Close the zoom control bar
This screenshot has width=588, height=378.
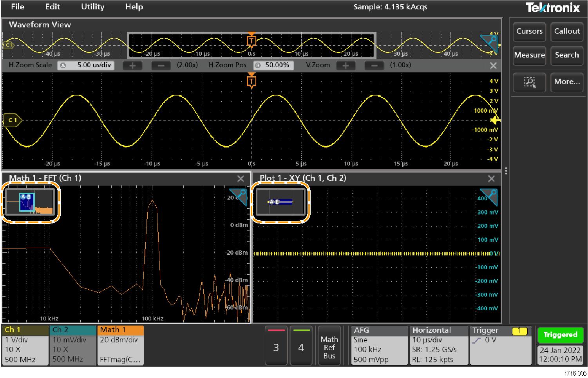click(493, 66)
